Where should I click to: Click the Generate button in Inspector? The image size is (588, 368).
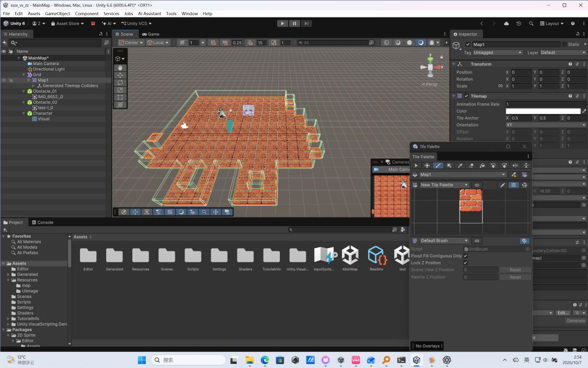575,321
